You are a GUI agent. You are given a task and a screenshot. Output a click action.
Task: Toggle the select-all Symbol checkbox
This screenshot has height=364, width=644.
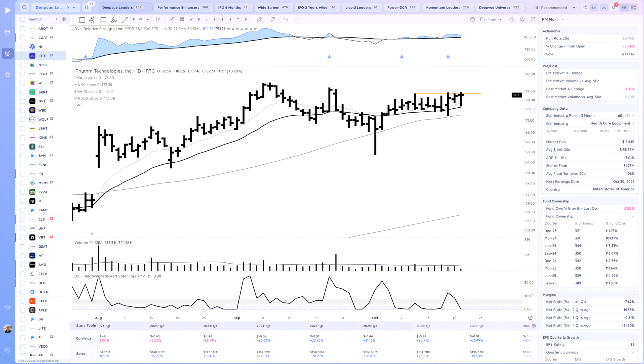point(23,19)
